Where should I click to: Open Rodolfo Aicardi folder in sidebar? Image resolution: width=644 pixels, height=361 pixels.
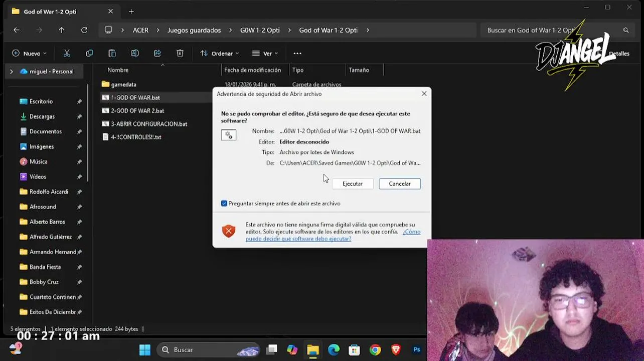[49, 192]
